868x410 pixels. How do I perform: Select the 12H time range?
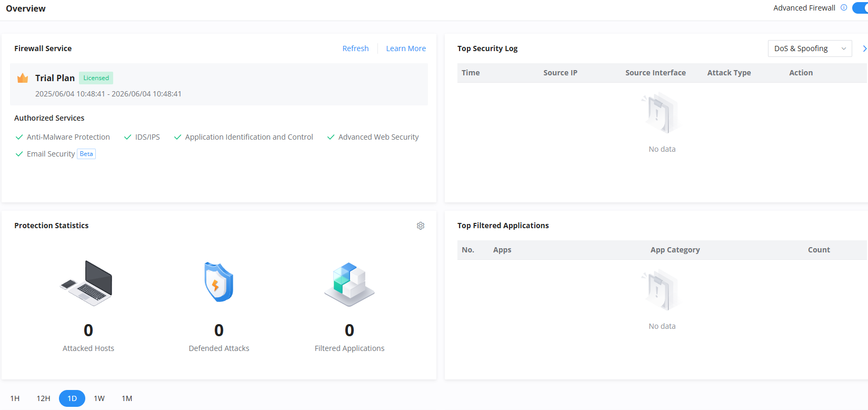[x=43, y=398]
